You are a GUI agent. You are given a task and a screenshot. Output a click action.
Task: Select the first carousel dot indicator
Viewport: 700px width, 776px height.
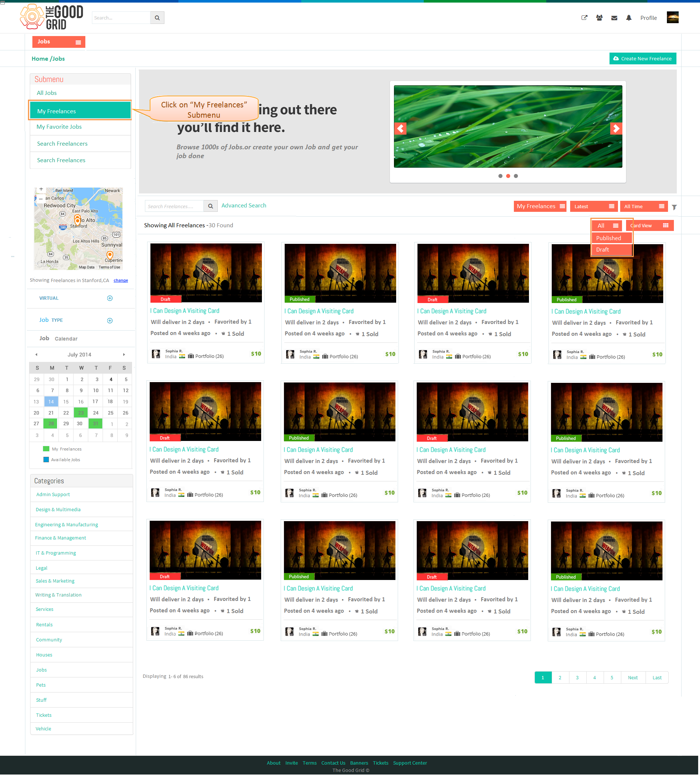tap(500, 176)
